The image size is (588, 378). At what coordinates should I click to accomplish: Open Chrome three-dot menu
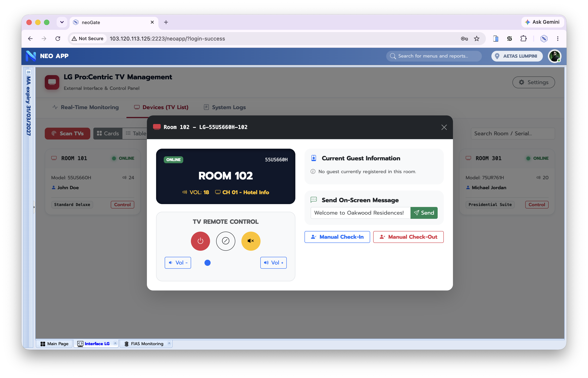(x=558, y=39)
